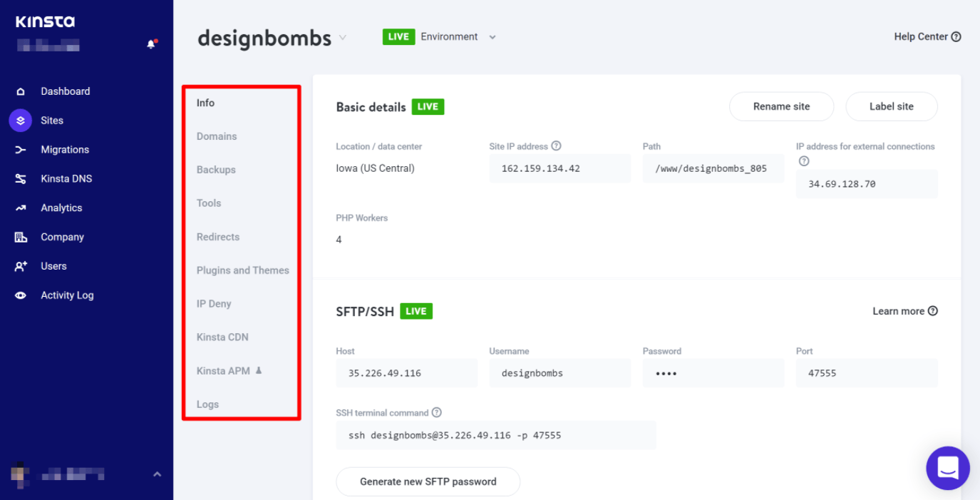Open Users page

(x=53, y=267)
